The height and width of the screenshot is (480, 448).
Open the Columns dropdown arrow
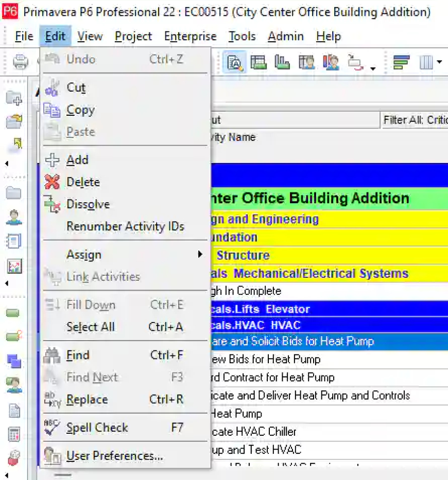[x=440, y=62]
